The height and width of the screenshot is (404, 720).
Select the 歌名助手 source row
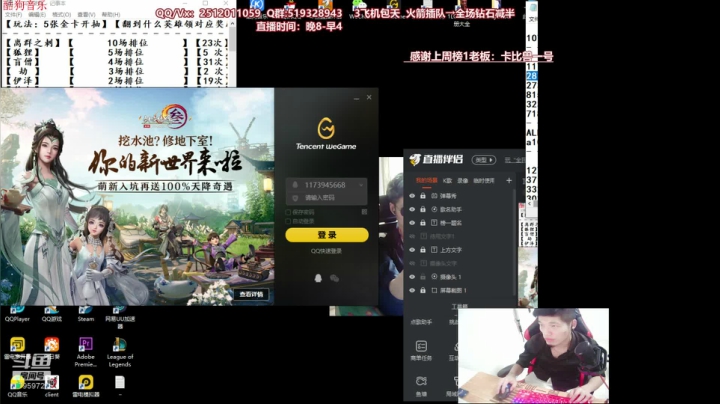pyautogui.click(x=460, y=209)
